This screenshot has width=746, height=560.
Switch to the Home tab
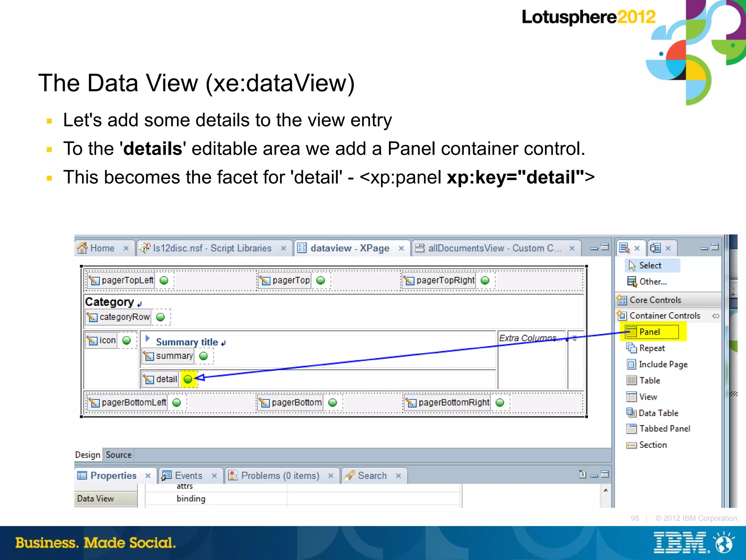pyautogui.click(x=104, y=248)
